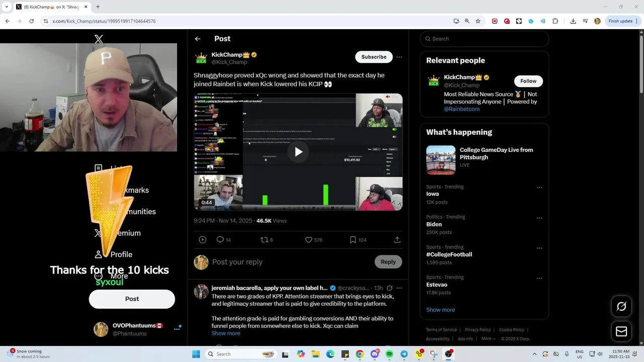Screen dimensions: 644x362
Task: Open the more options for Biden trend
Action: 539,218
